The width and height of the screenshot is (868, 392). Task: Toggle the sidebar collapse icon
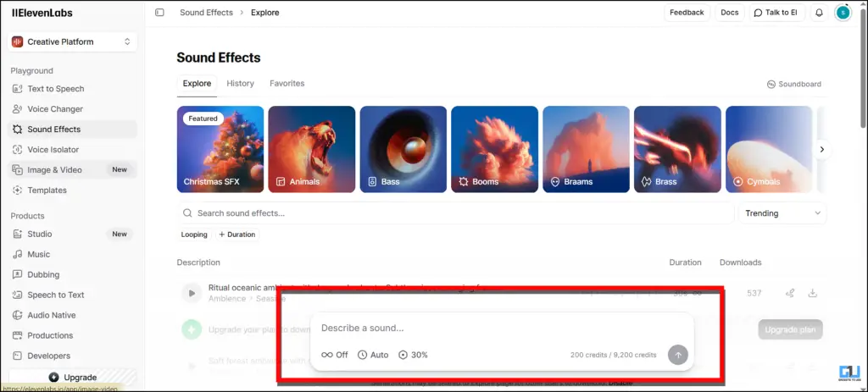pyautogui.click(x=159, y=13)
